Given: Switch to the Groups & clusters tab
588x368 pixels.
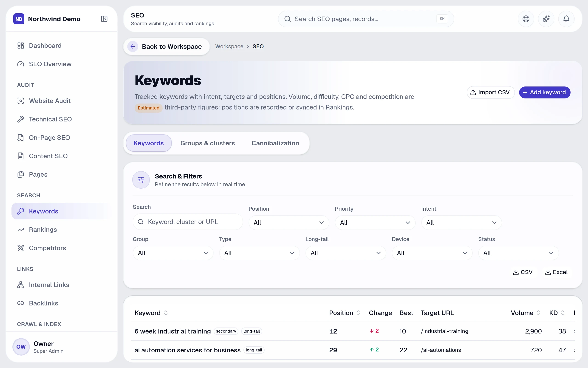Looking at the screenshot, I should (x=207, y=143).
